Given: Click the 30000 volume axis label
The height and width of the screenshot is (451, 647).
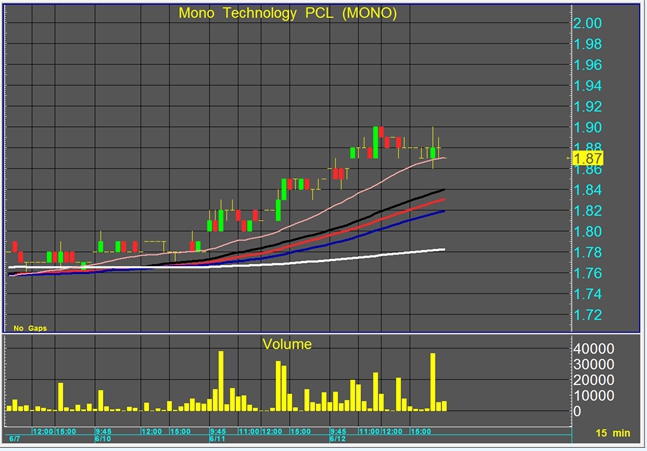Looking at the screenshot, I should 593,365.
